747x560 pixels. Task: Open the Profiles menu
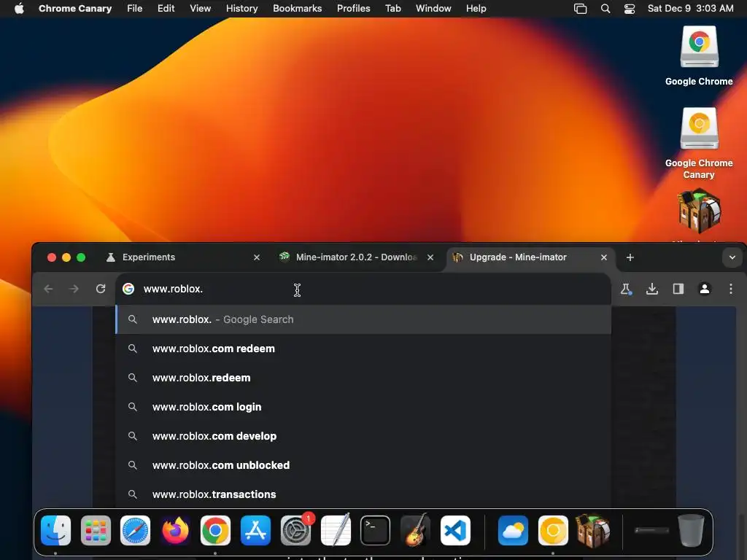(x=354, y=8)
